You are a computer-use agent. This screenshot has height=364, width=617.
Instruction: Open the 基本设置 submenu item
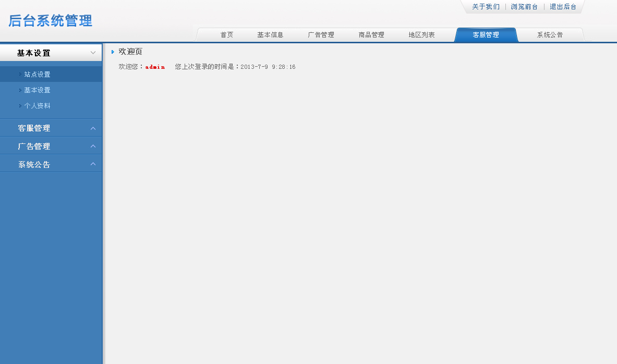point(38,90)
